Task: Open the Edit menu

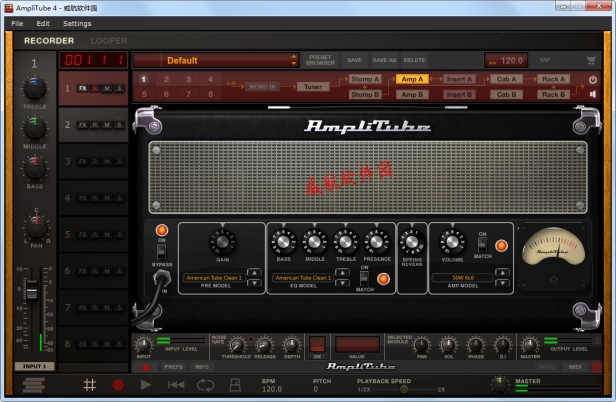Action: [x=43, y=24]
